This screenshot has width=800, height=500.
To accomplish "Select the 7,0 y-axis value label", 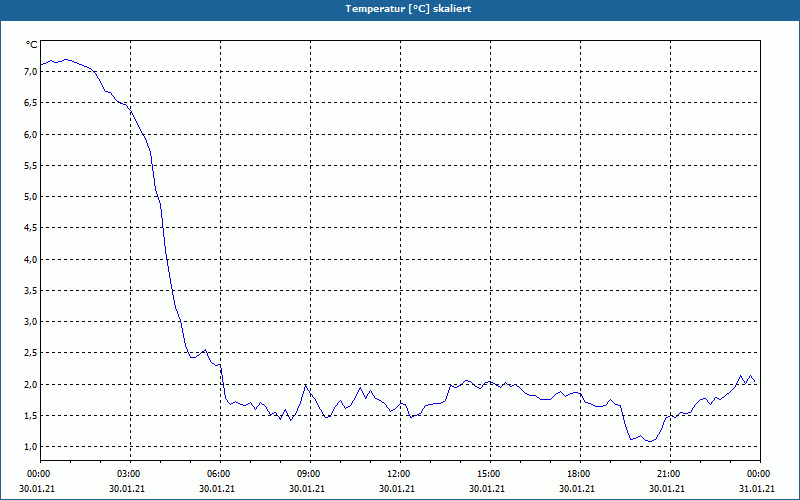I will coord(31,72).
